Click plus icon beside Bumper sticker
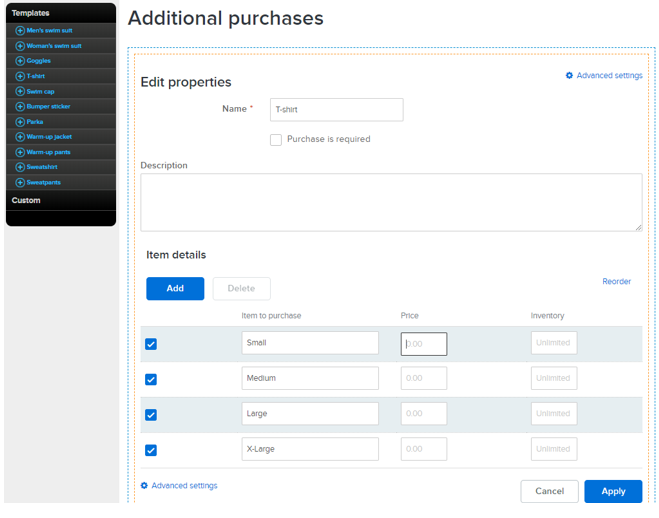This screenshot has width=659, height=518. pos(20,106)
